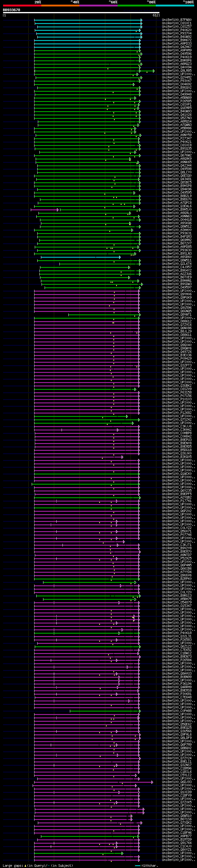Screen dimensions: 197x868
Task: Select hit label UniRef100_A9NK65
Action: pyautogui.click(x=177, y=162)
